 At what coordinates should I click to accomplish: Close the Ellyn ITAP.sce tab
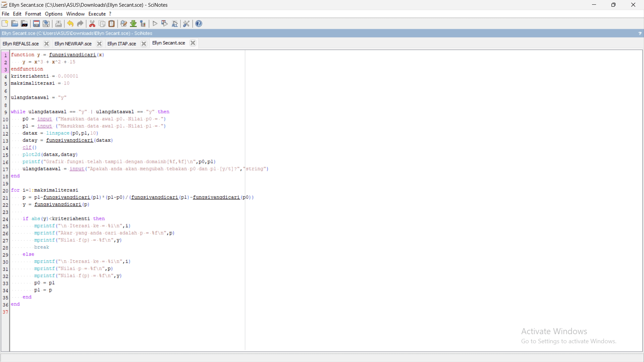pos(144,44)
